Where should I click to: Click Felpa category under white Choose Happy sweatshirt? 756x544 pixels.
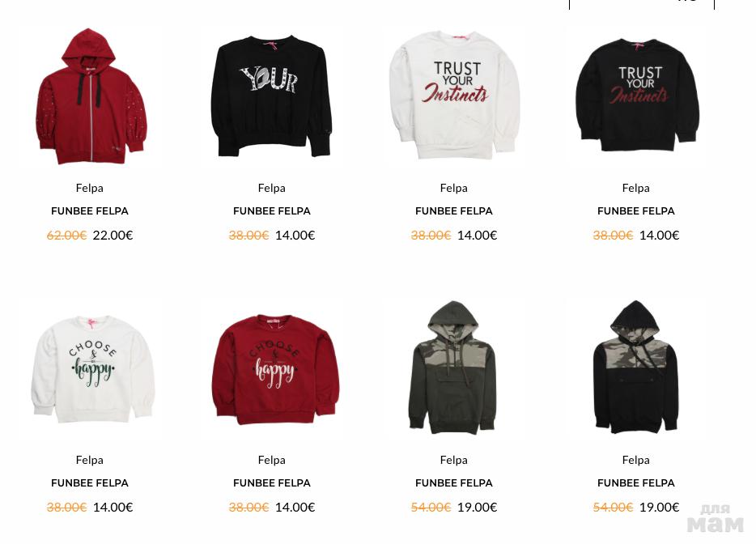[90, 460]
